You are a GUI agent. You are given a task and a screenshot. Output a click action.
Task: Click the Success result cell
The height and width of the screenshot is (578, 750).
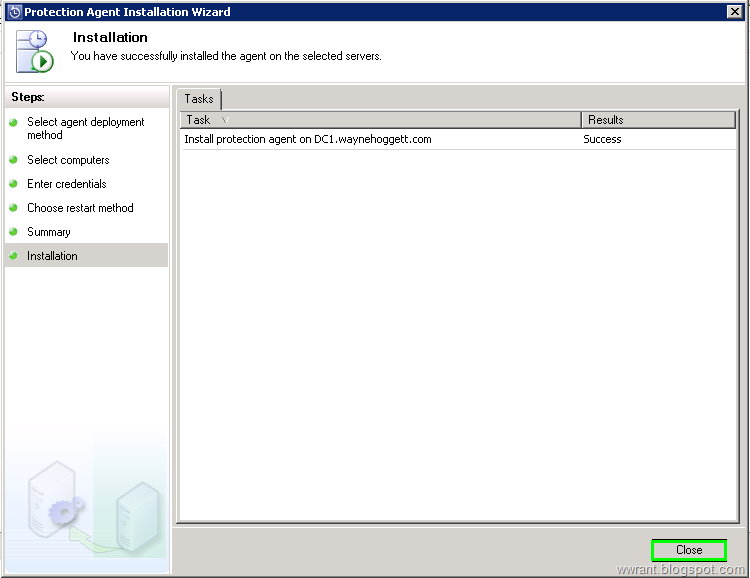coord(602,139)
